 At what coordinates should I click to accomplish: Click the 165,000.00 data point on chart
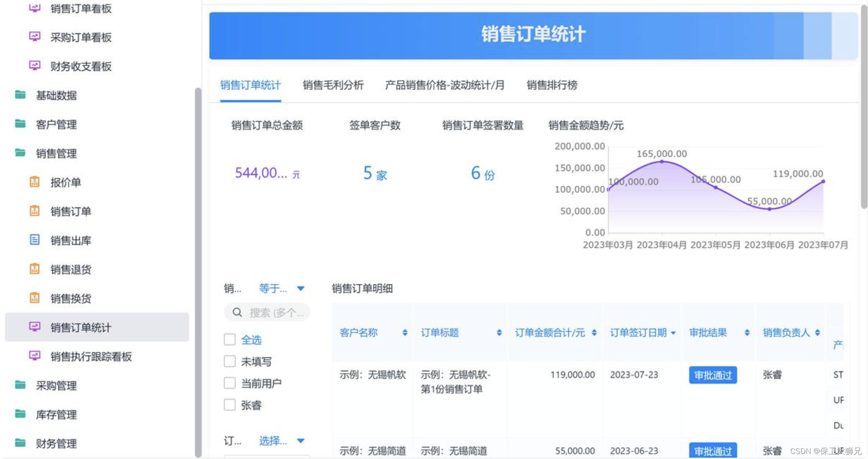tap(662, 162)
